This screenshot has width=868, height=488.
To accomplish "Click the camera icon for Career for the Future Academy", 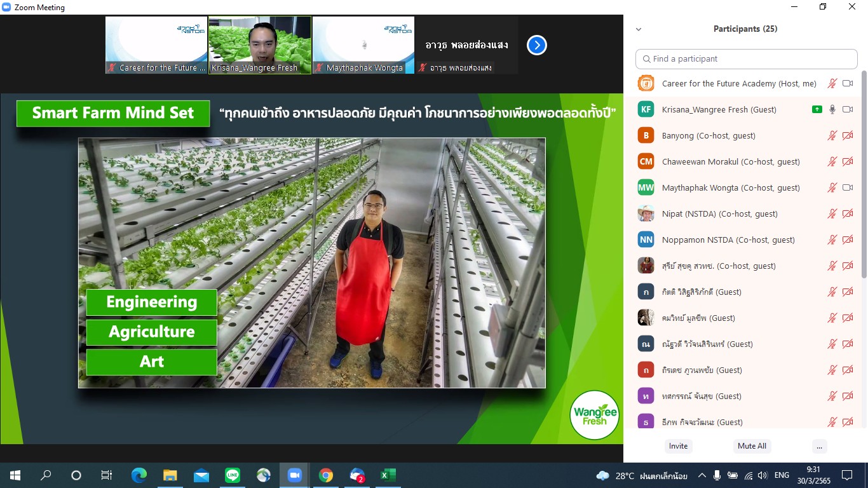I will click(847, 83).
